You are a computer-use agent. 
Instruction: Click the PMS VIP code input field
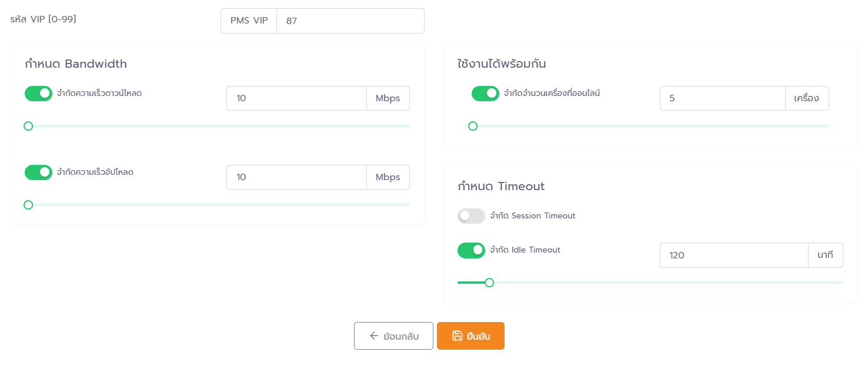coord(350,21)
